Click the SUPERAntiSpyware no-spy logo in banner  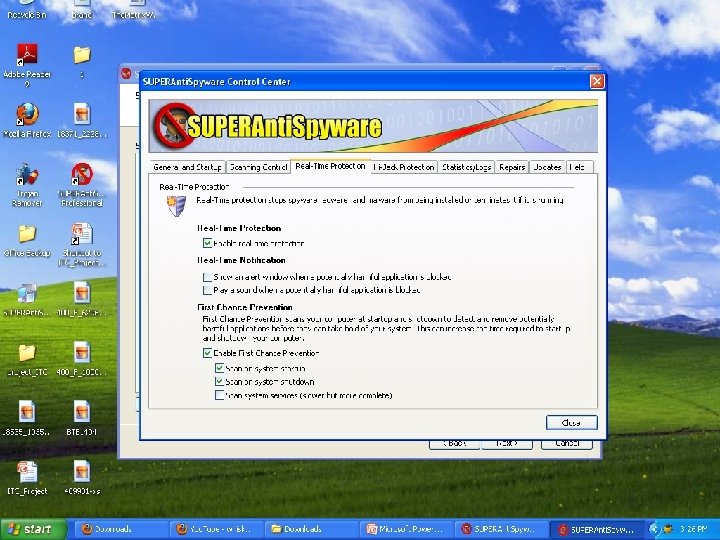174,125
